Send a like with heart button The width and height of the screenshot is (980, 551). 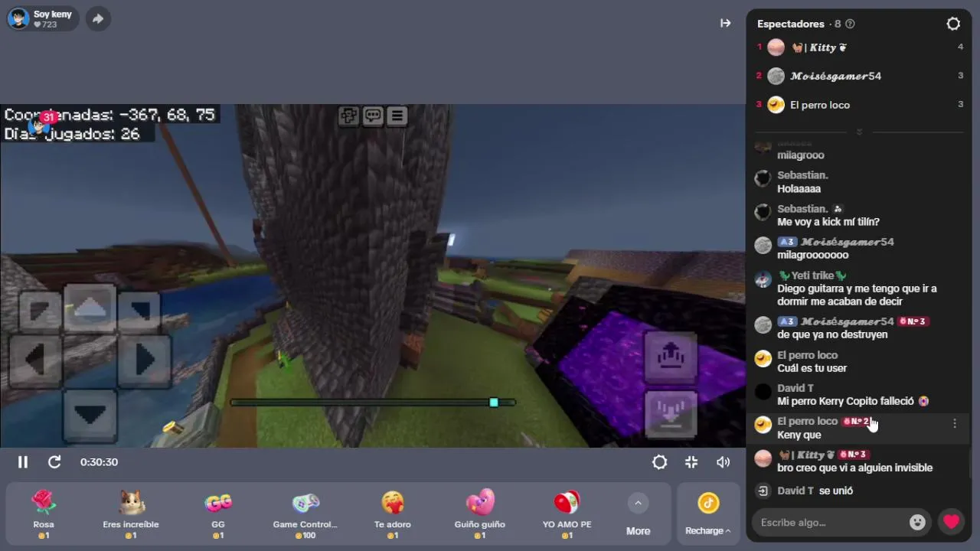click(951, 523)
